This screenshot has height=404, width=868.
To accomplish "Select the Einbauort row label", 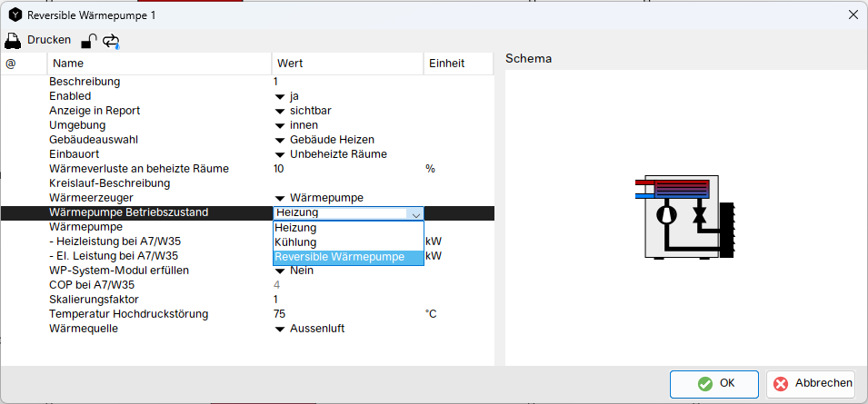I will tap(75, 154).
